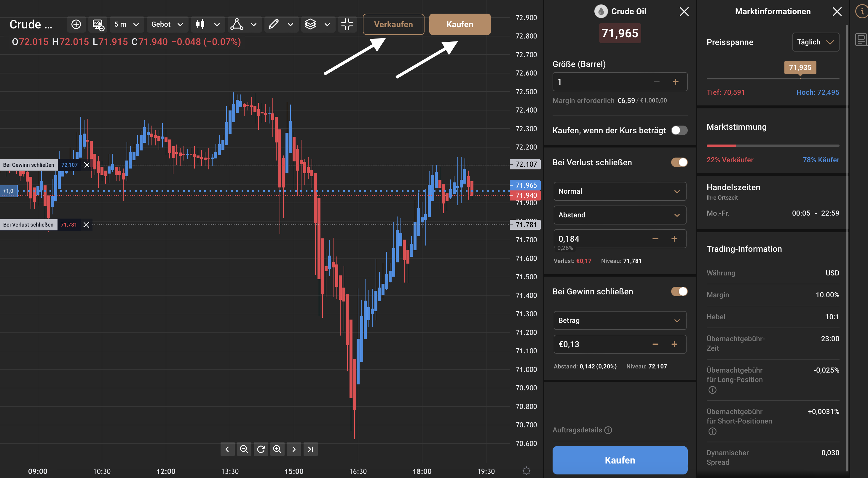Open the Täglich Preisspanne dropdown
868x478 pixels.
(816, 42)
